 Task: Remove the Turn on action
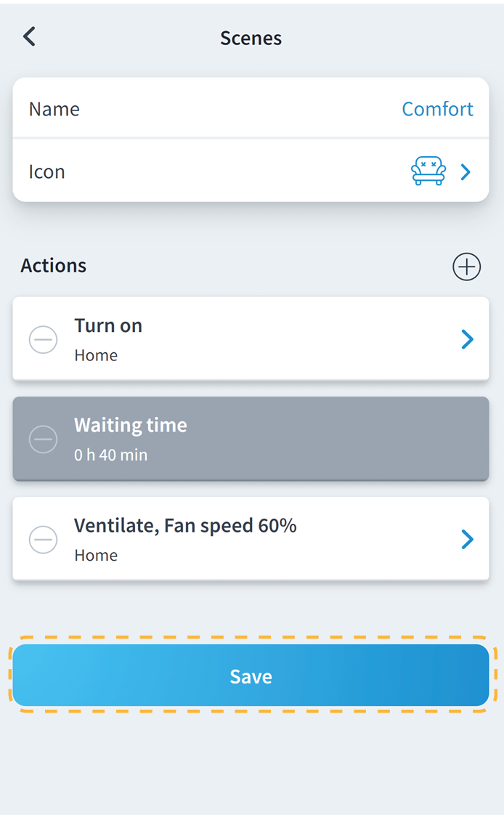[x=43, y=339]
